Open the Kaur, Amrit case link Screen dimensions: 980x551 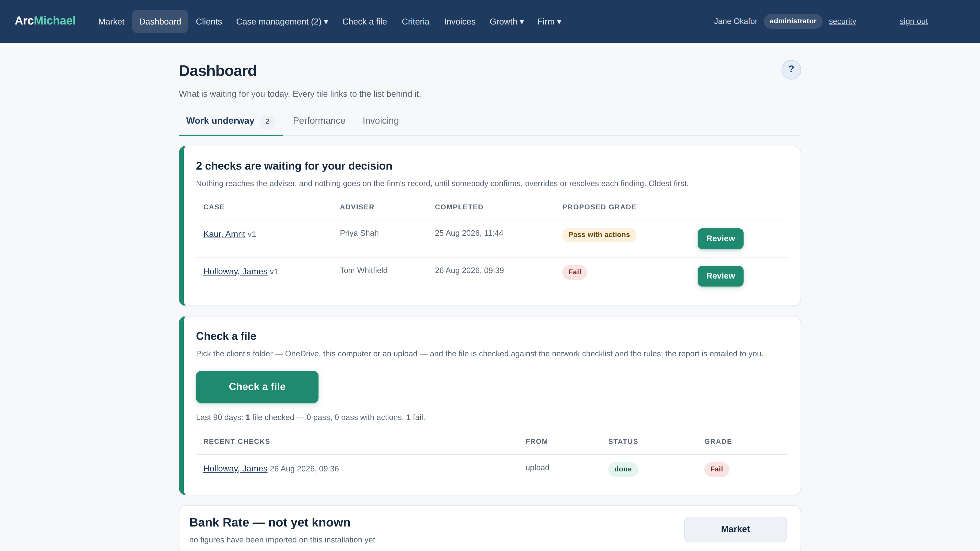pyautogui.click(x=224, y=234)
